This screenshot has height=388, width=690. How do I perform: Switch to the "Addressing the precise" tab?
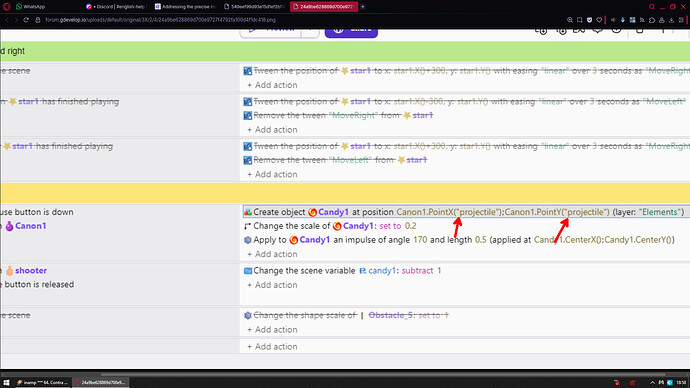pyautogui.click(x=185, y=7)
